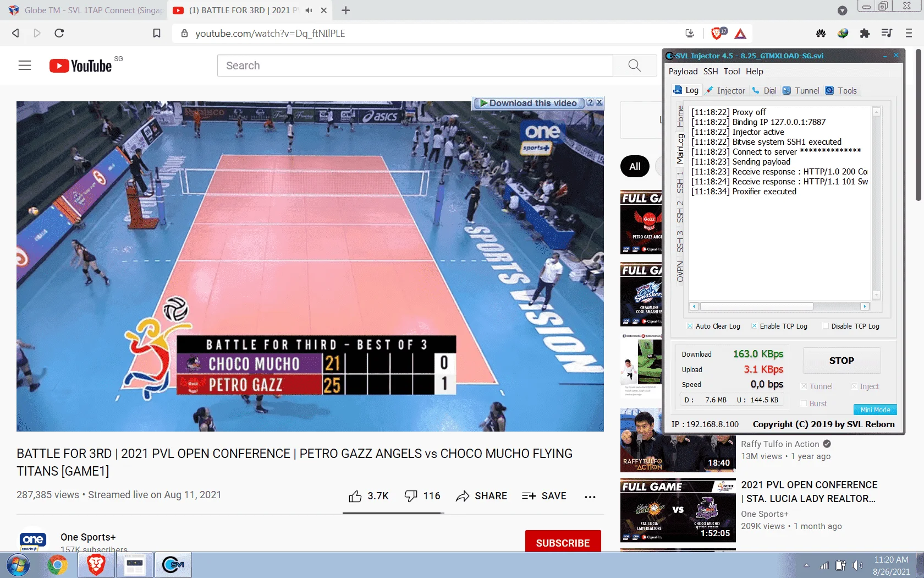Toggle the Tunnel checkbox in SVL Injector
This screenshot has height=578, width=924.
[804, 386]
